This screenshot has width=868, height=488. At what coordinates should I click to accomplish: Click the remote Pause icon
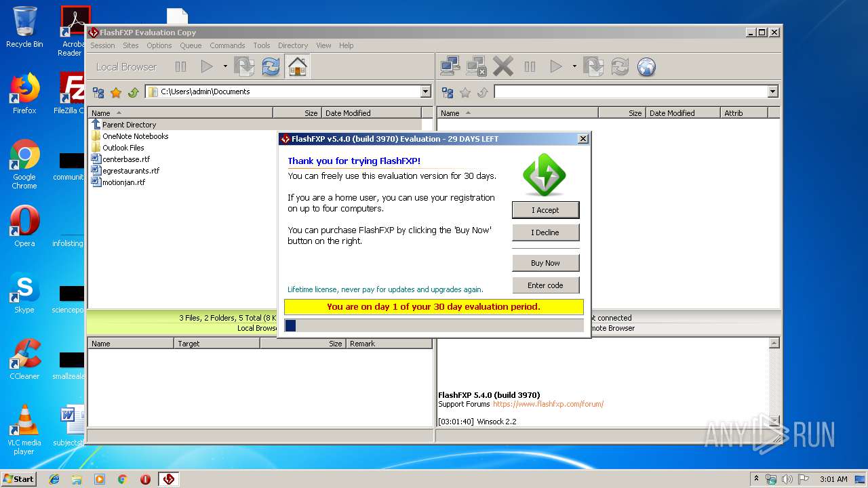530,66
